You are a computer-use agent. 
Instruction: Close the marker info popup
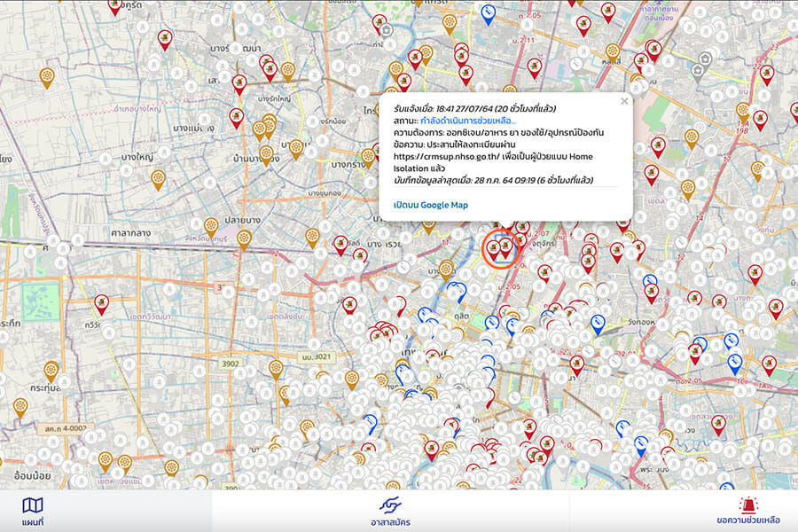click(x=624, y=101)
